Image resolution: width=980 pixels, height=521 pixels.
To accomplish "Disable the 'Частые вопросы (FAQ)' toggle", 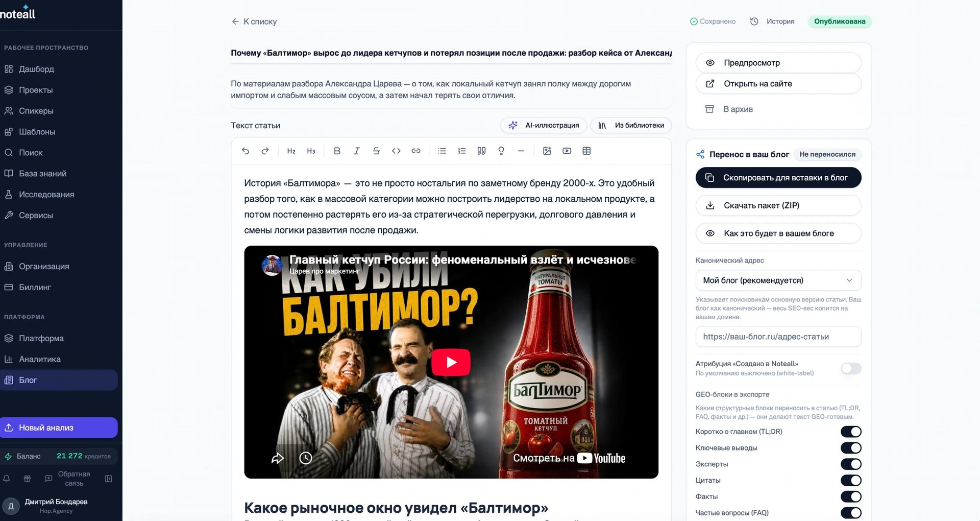I will tap(851, 513).
